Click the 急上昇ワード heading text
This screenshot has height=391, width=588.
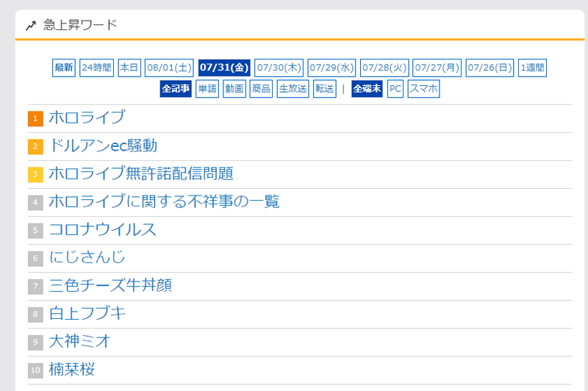80,25
